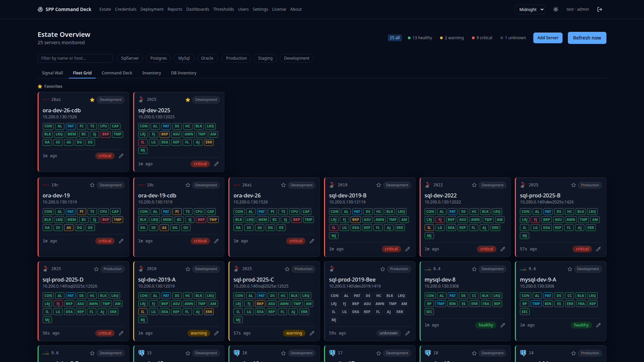This screenshot has height=362, width=644.
Task: Click Refresh now button
Action: pyautogui.click(x=587, y=38)
